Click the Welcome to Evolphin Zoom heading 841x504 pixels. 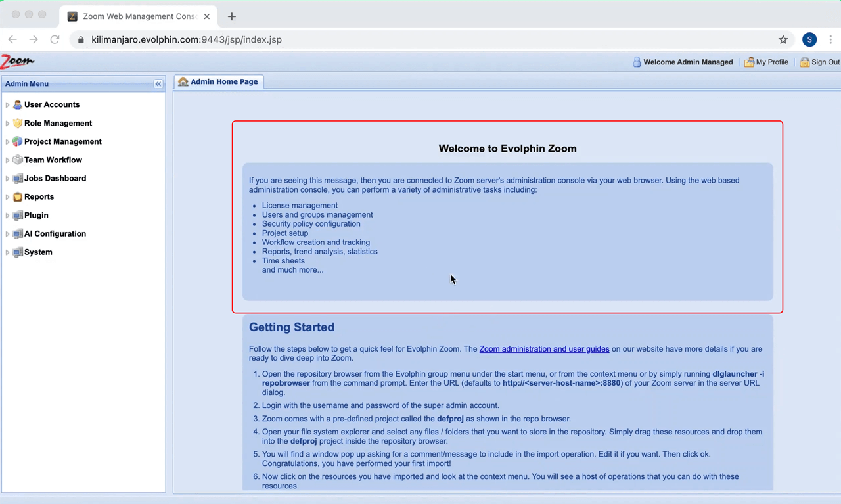507,149
